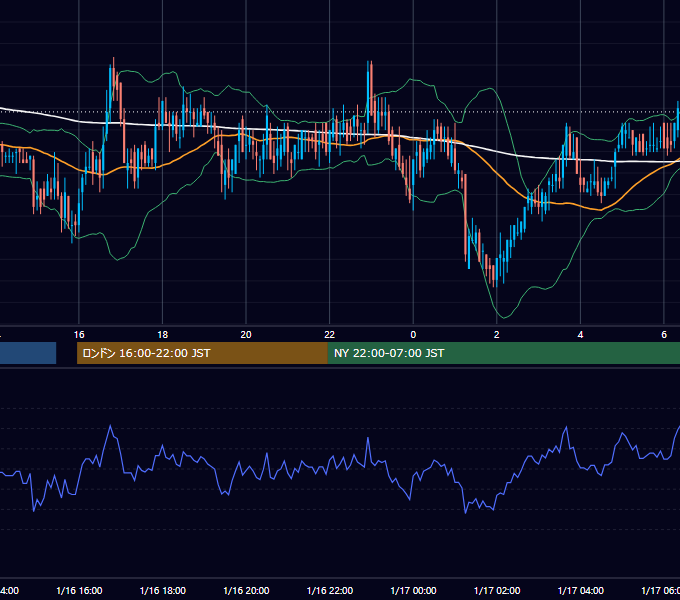Image resolution: width=680 pixels, height=600 pixels.
Task: Click the 4 hour label on chart axis
Action: 580,335
